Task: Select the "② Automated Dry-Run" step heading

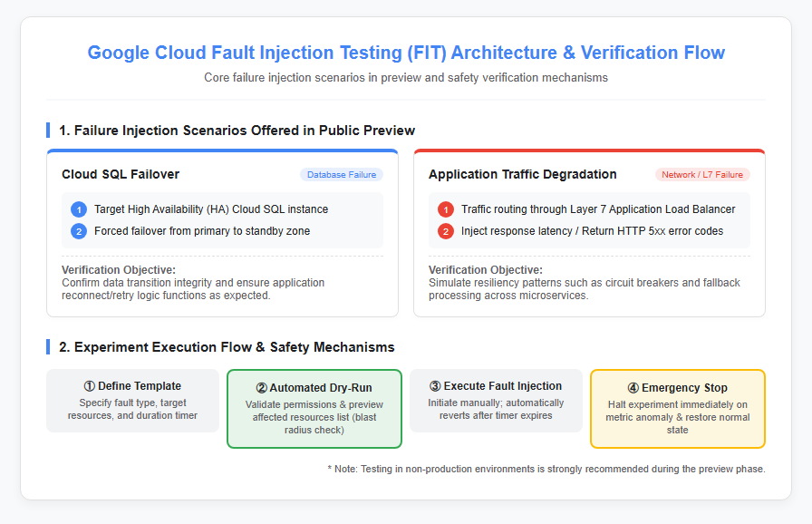Action: point(314,388)
